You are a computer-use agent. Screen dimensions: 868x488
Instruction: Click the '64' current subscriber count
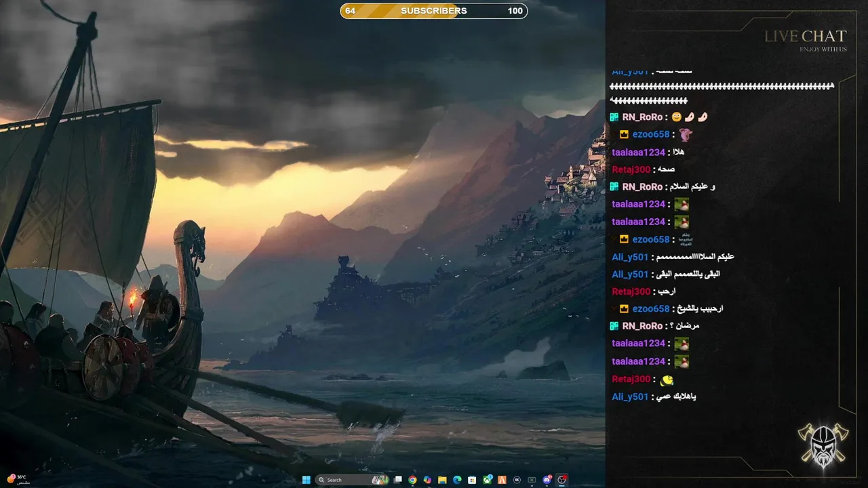350,11
